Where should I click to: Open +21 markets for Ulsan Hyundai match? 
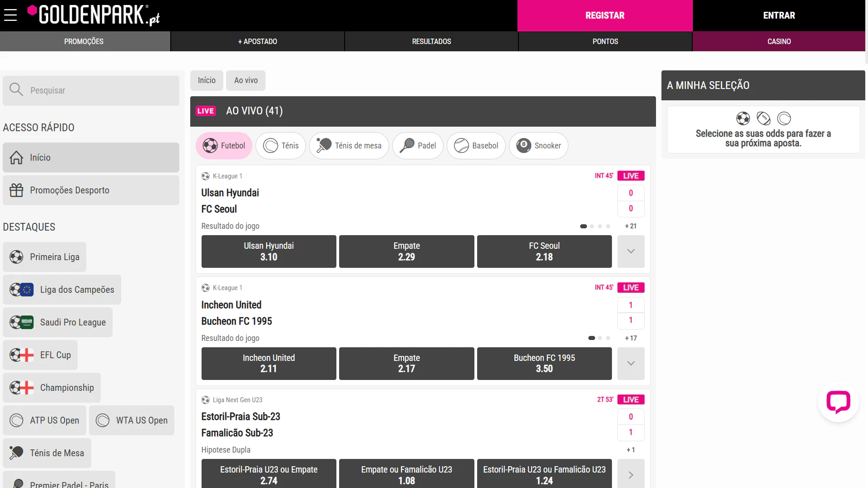tap(631, 226)
